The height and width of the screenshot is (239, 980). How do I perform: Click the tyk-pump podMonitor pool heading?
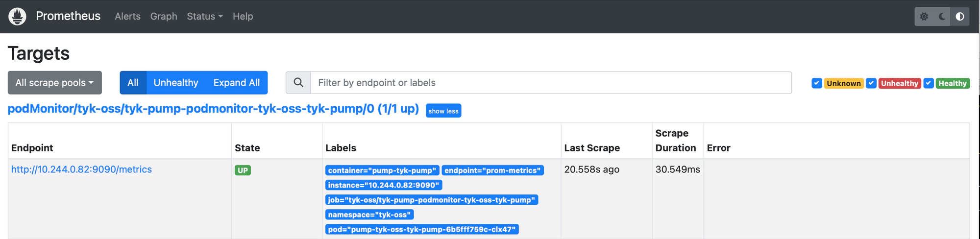213,109
